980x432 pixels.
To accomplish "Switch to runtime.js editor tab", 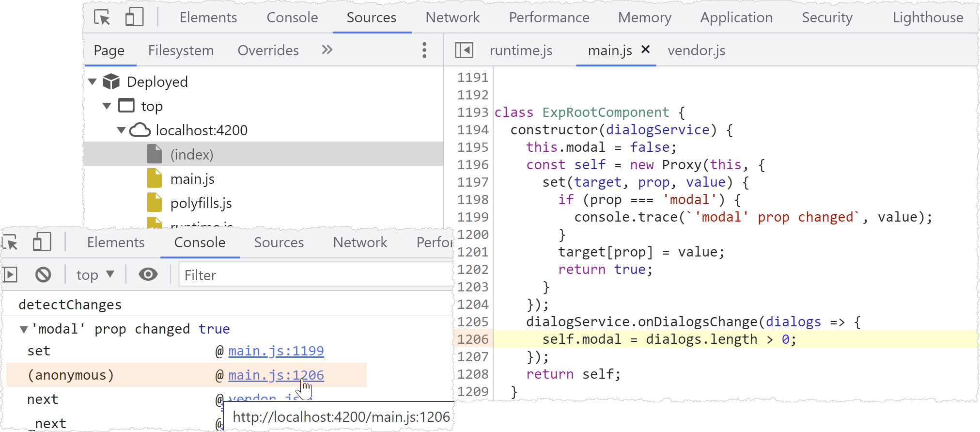I will (x=521, y=50).
